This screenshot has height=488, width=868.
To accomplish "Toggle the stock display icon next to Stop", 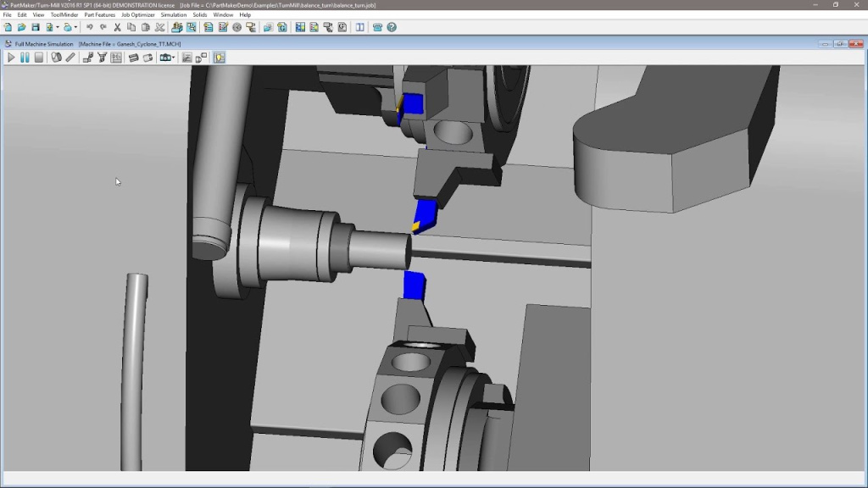I will point(56,57).
